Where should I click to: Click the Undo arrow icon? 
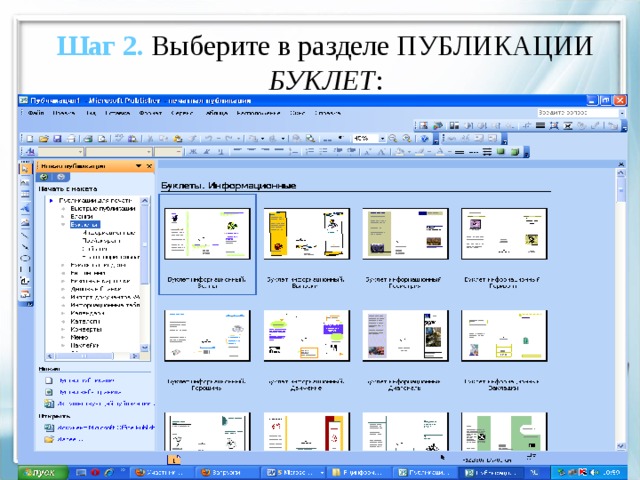pyautogui.click(x=209, y=139)
